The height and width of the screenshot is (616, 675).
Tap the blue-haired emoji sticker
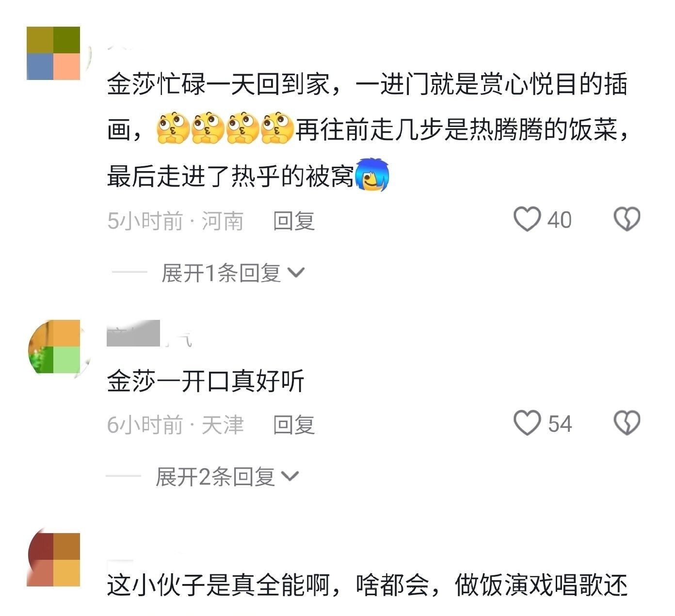click(x=372, y=175)
